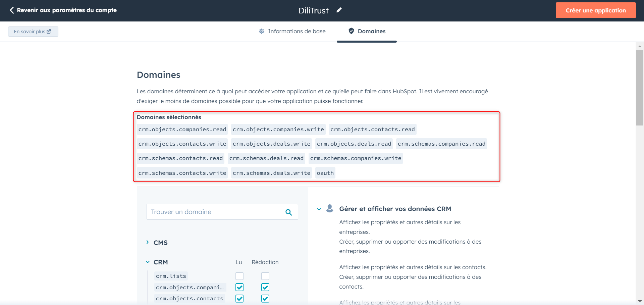Click the crm.schemas.deals.read tag
This screenshot has height=305, width=644.
tap(266, 158)
